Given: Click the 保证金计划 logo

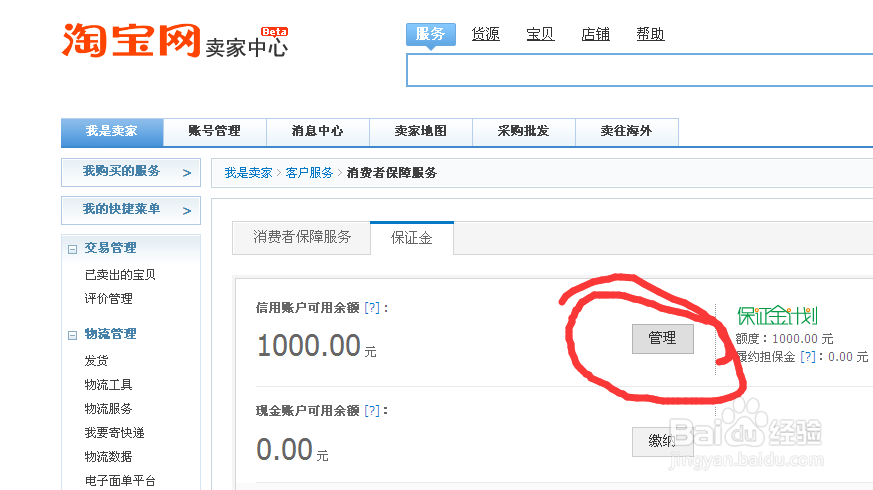Looking at the screenshot, I should click(777, 316).
